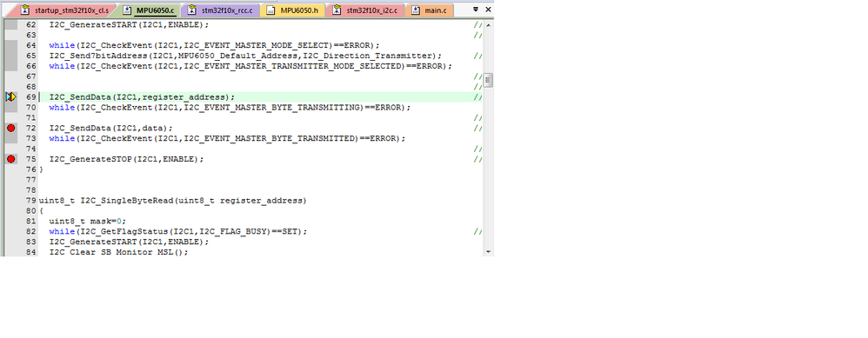The width and height of the screenshot is (868, 338).
Task: Click I2C_SendData(I2C1,data) on line 72
Action: 111,128
